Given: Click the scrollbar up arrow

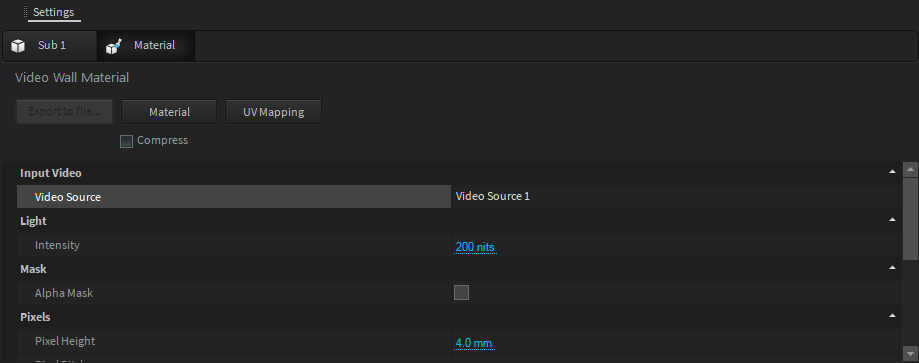Looking at the screenshot, I should coord(910,169).
